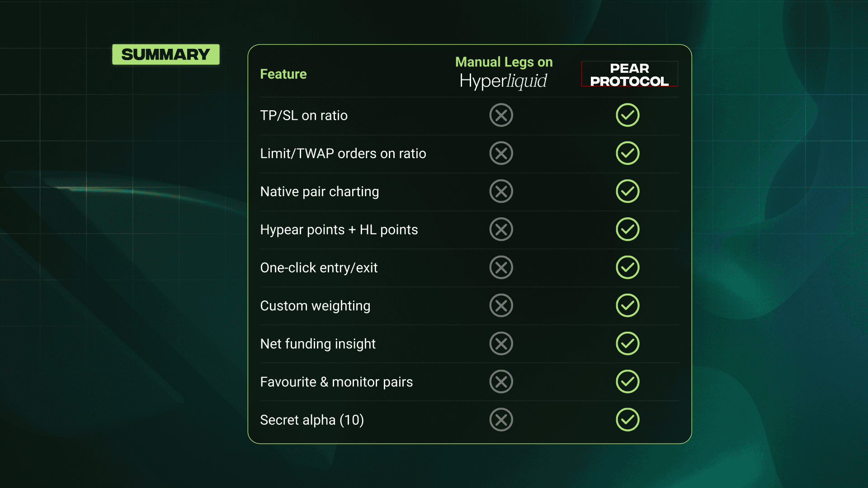Click the Hyperliquid logo text
This screenshot has width=868, height=488.
tap(503, 81)
